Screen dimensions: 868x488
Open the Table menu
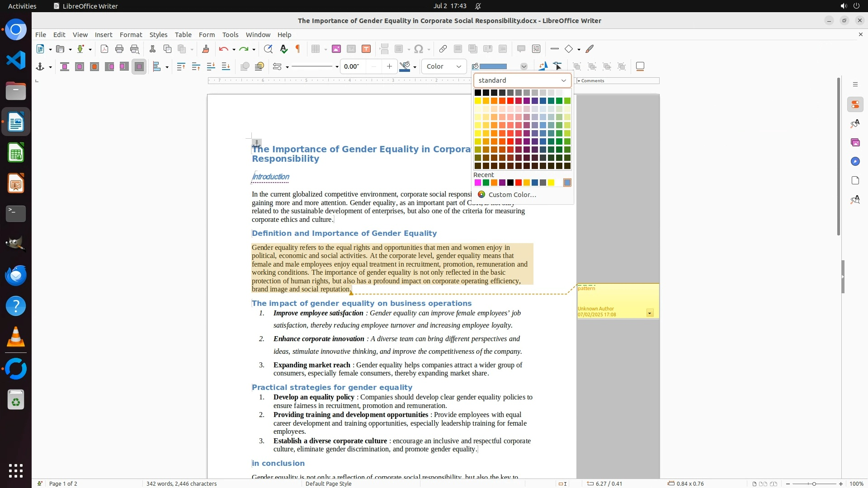click(x=183, y=35)
